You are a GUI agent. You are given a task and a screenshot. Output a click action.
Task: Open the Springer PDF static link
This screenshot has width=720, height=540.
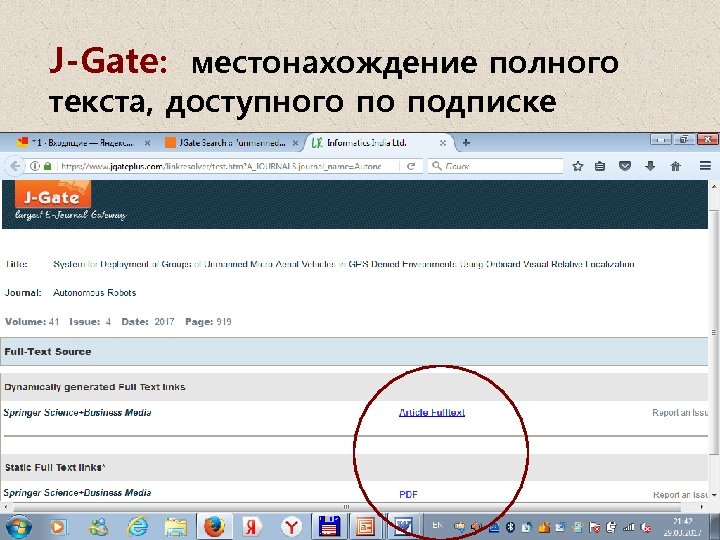point(408,495)
